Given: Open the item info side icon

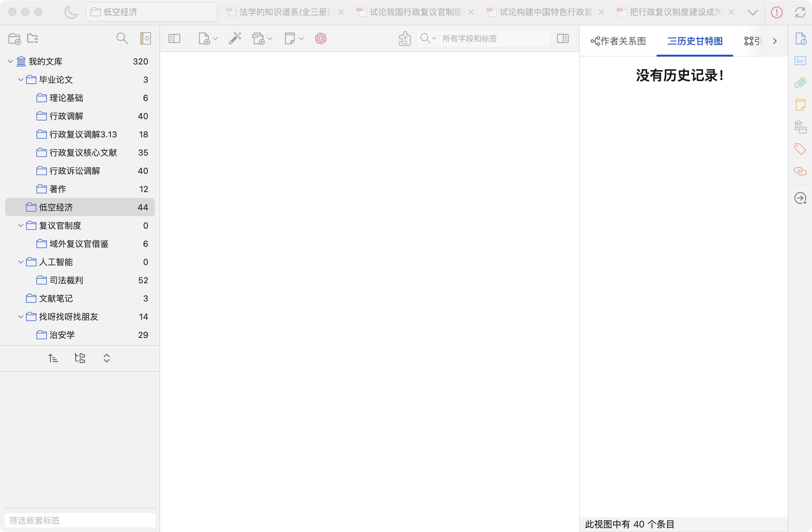Looking at the screenshot, I should [800, 39].
